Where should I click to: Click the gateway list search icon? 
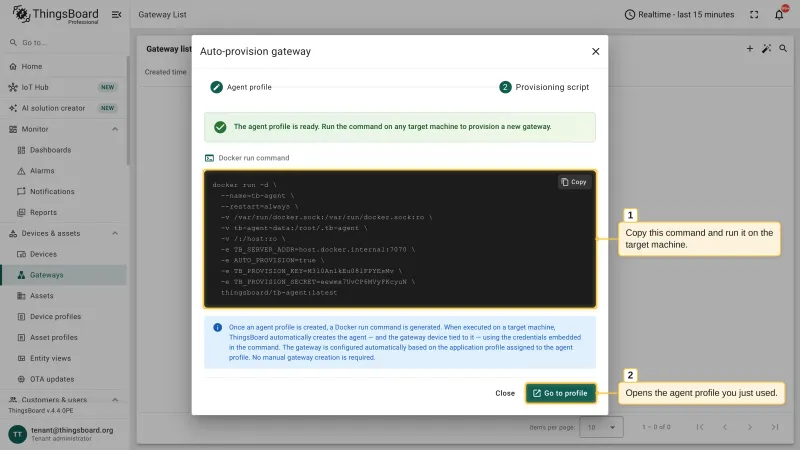[783, 48]
